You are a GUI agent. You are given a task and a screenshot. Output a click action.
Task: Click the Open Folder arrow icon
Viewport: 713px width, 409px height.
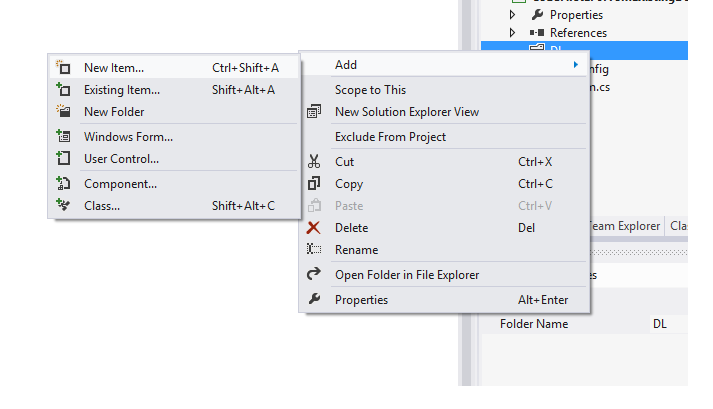(x=314, y=275)
